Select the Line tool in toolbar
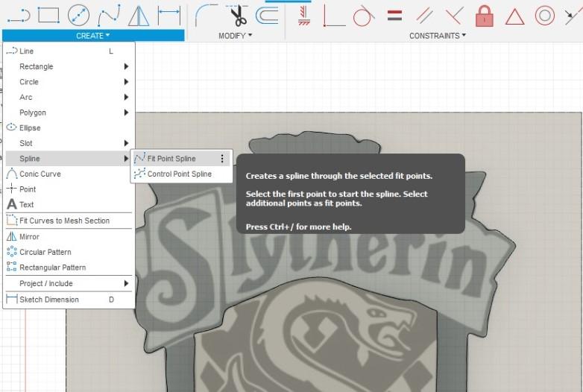583x392 pixels. click(19, 16)
